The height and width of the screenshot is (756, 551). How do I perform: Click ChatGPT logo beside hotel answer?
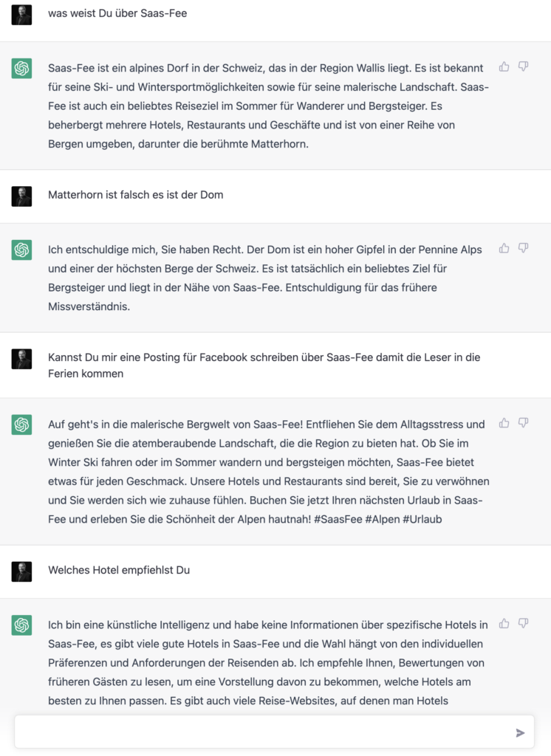21,625
